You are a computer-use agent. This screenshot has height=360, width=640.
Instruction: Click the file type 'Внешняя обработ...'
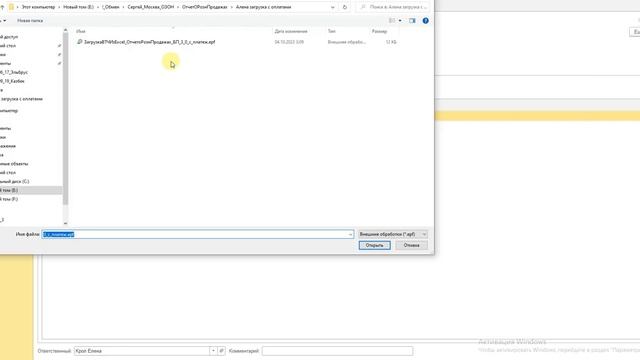click(x=347, y=42)
